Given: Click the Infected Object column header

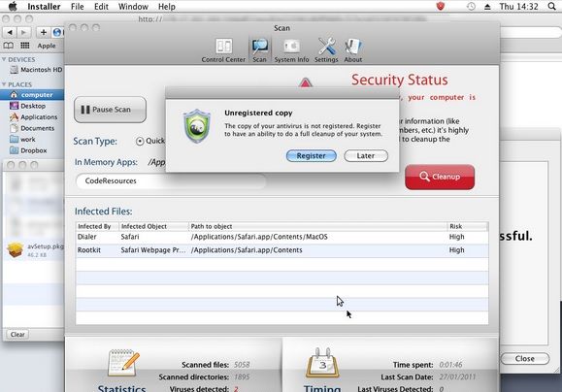Looking at the screenshot, I should click(x=153, y=226).
